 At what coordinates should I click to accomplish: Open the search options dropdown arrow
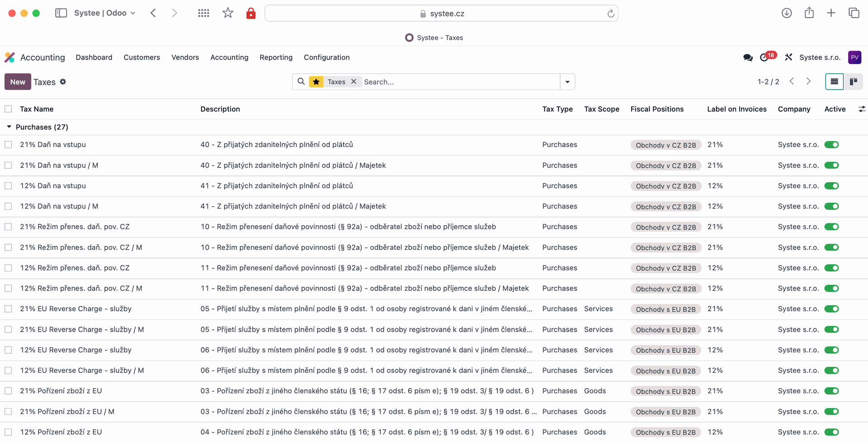567,82
